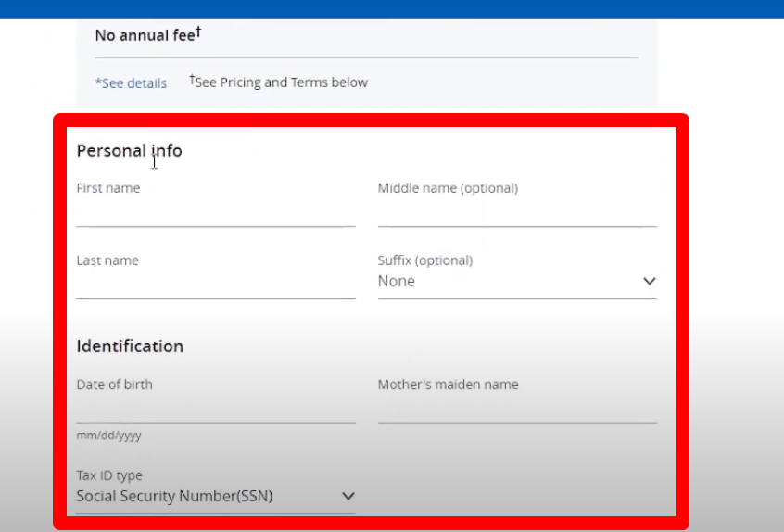Screen dimensions: 784x532
Task: Click the Mother's maiden name label text
Action: tap(448, 384)
